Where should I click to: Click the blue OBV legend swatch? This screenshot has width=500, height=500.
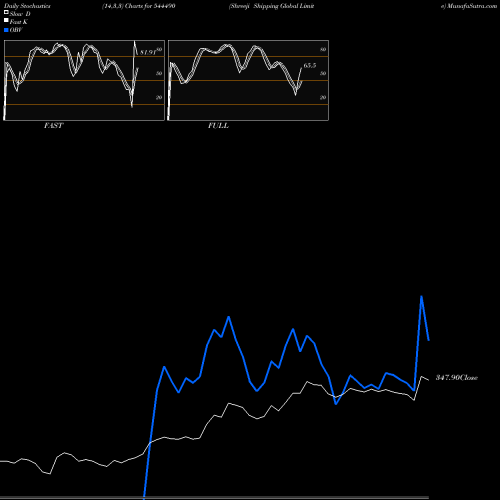coord(6,30)
